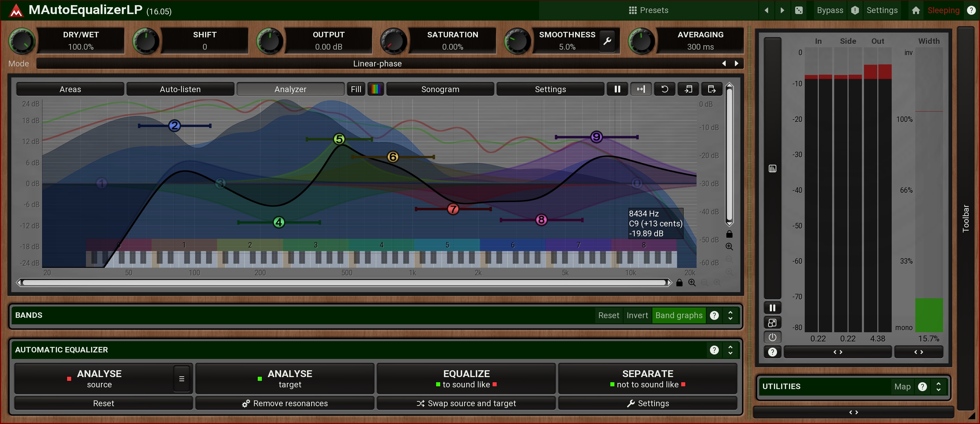Click the vertical zoom-in magnifier
980x424 pixels.
click(729, 247)
